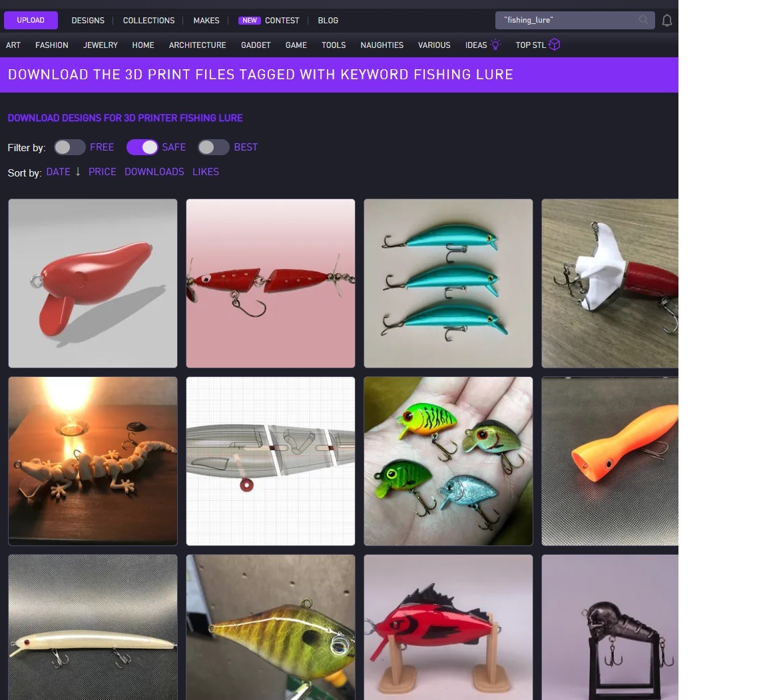Click the search magnifying glass icon
The image size is (767, 700).
coord(642,21)
